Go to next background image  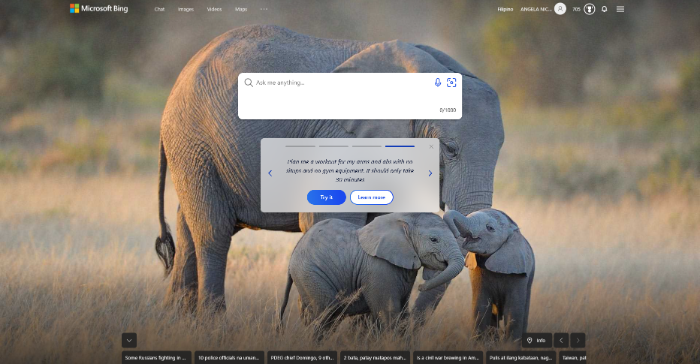[x=578, y=340]
